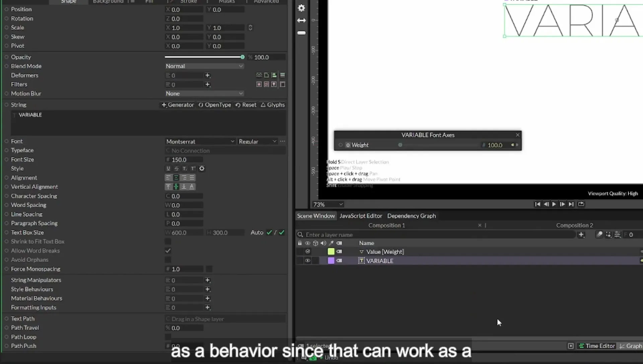The height and width of the screenshot is (364, 643).
Task: Open Motion Blur None dropdown
Action: coord(204,94)
